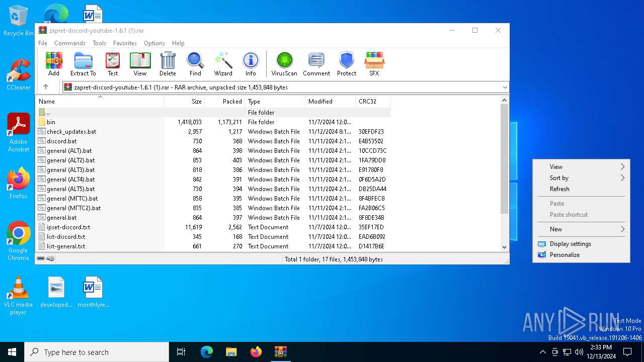Image resolution: width=644 pixels, height=362 pixels.
Task: Click the Add toolbar icon
Action: pos(54,64)
